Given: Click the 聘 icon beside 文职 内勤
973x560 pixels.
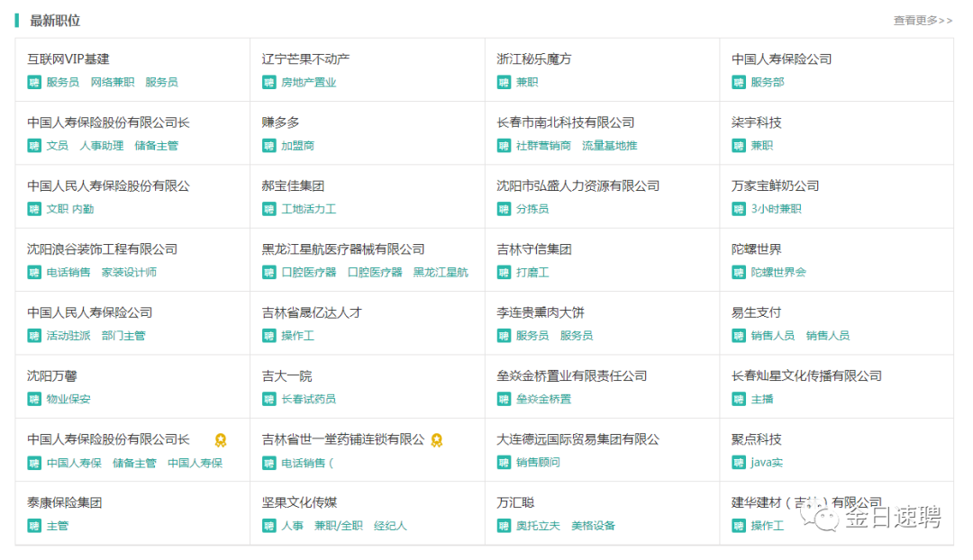Looking at the screenshot, I should click(x=34, y=209).
